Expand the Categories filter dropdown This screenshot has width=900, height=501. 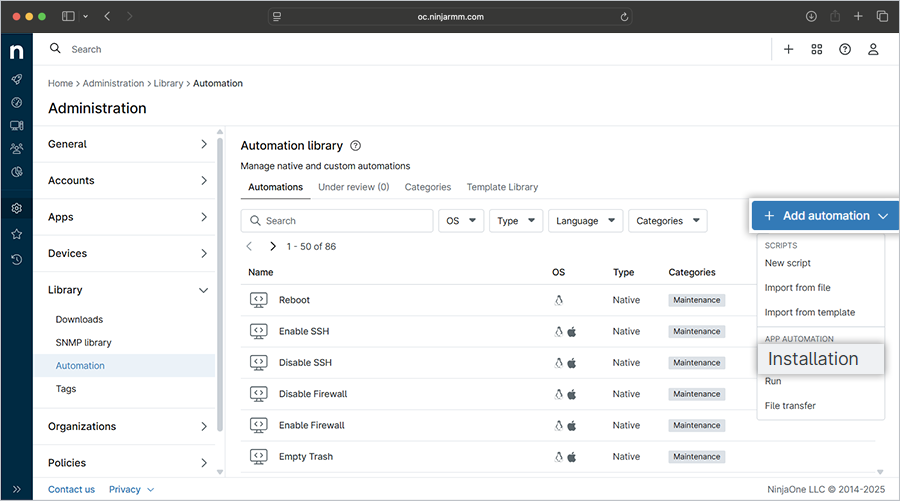(x=667, y=221)
